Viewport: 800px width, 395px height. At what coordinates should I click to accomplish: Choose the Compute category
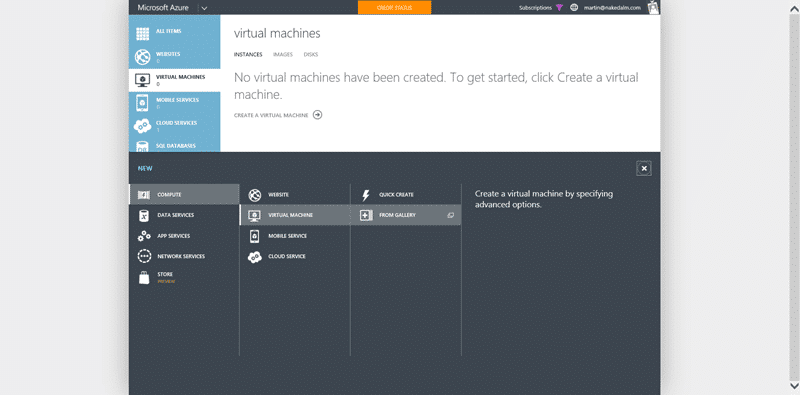click(184, 194)
